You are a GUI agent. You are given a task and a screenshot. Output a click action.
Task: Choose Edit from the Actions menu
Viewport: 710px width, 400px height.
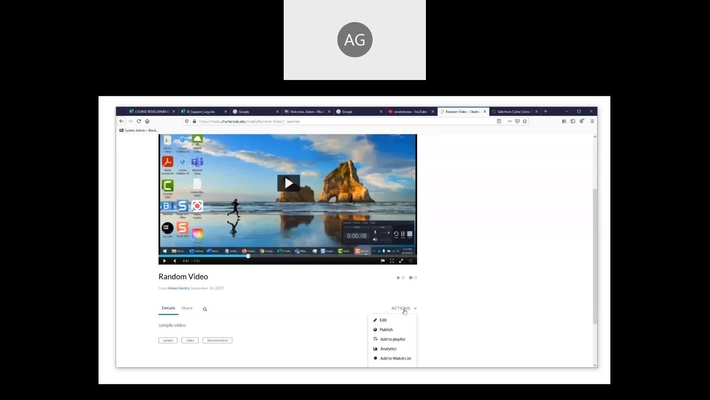click(x=383, y=320)
